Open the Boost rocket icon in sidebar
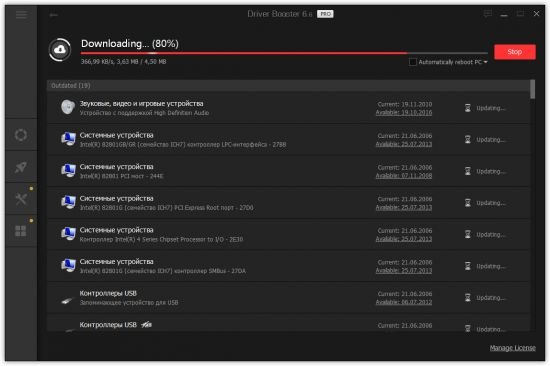The image size is (550, 366). (21, 167)
